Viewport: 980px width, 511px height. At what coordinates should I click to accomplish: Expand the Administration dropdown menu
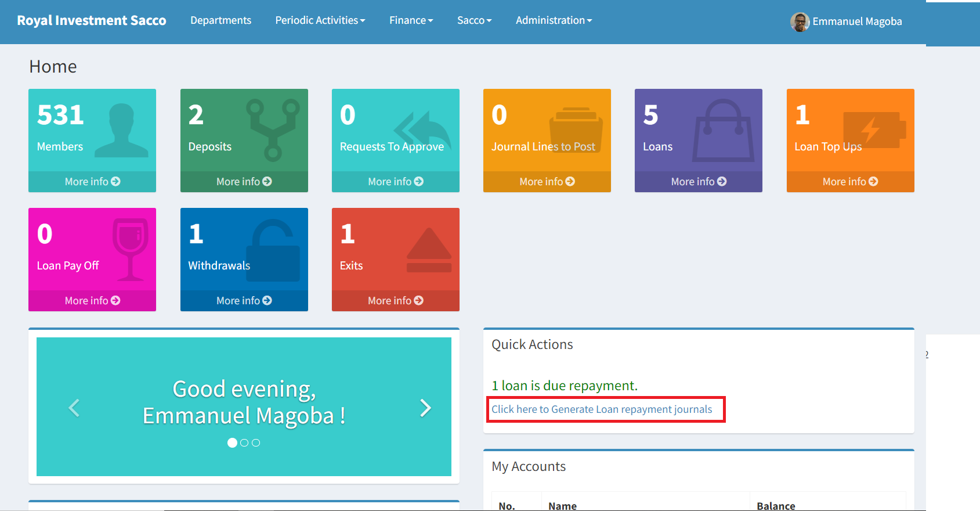coord(554,20)
